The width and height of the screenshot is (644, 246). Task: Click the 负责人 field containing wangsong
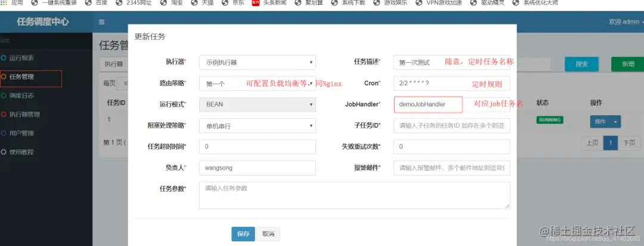tap(257, 168)
